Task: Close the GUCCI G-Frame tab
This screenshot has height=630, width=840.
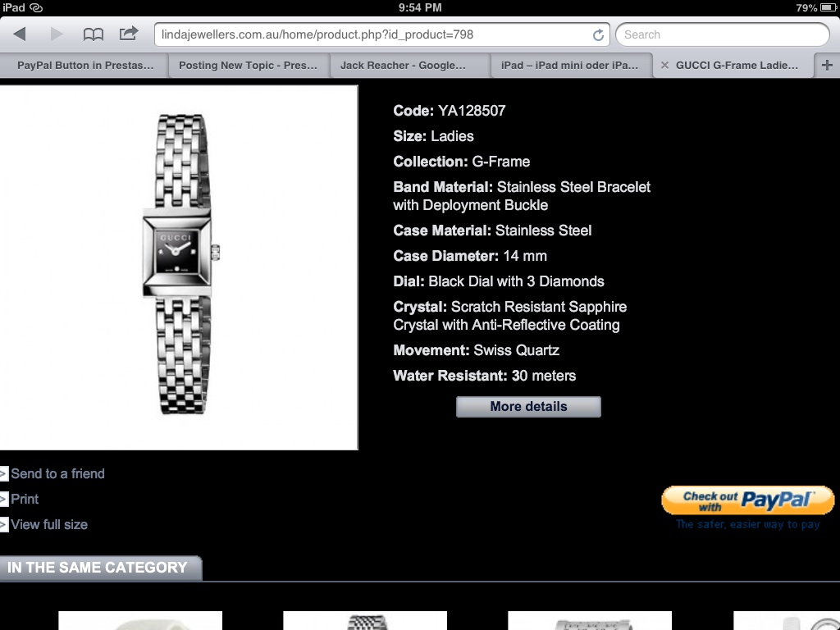Action: tap(664, 66)
